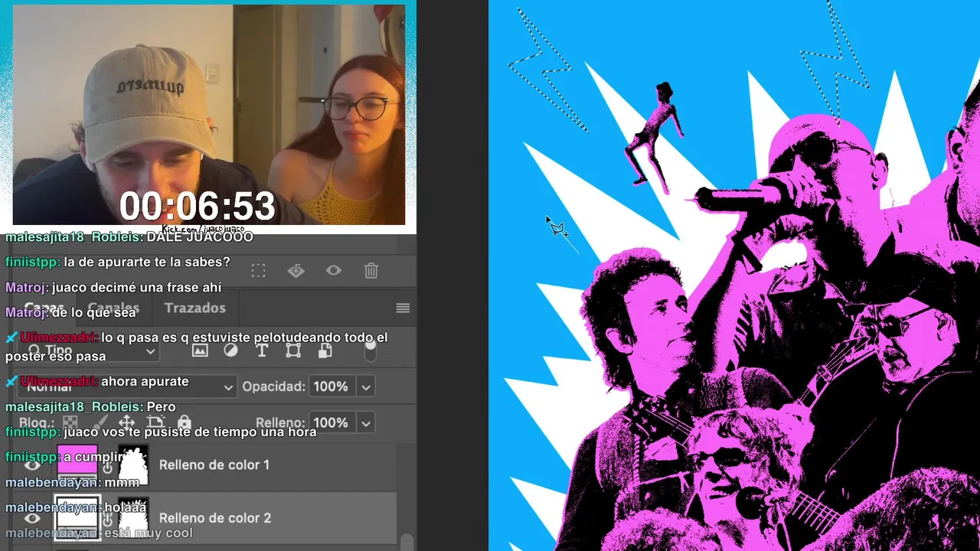The width and height of the screenshot is (980, 551).
Task: Click the white fill color thumbnail
Action: [x=77, y=518]
